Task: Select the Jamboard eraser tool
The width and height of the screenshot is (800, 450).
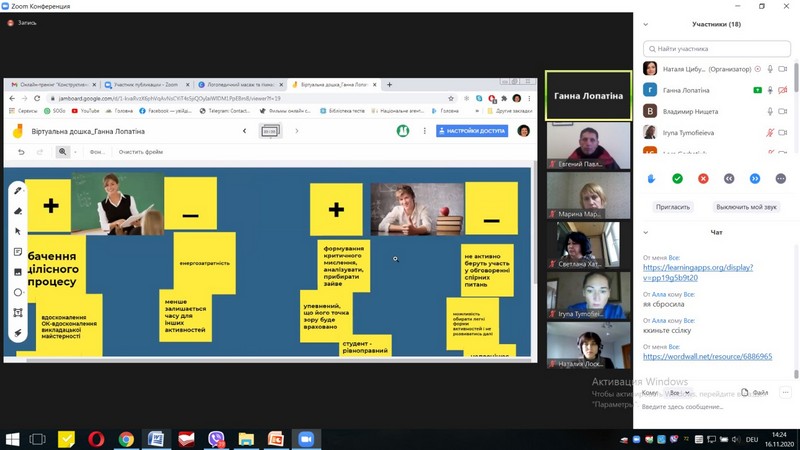Action: (18, 211)
